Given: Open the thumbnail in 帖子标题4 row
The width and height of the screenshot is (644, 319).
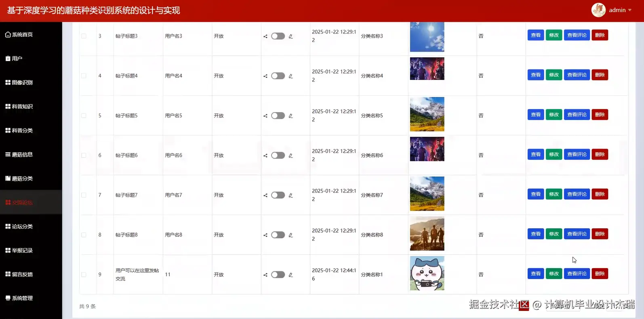Looking at the screenshot, I should click(427, 69).
